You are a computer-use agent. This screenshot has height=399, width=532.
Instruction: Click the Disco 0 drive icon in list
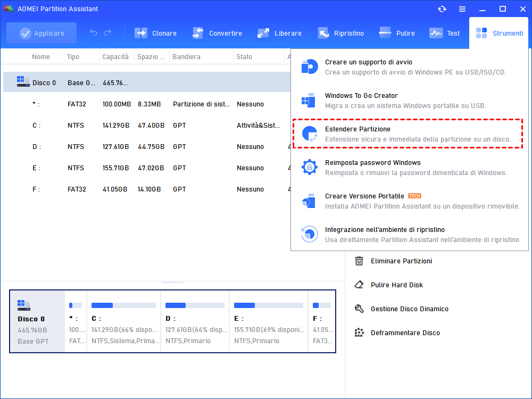coord(23,81)
